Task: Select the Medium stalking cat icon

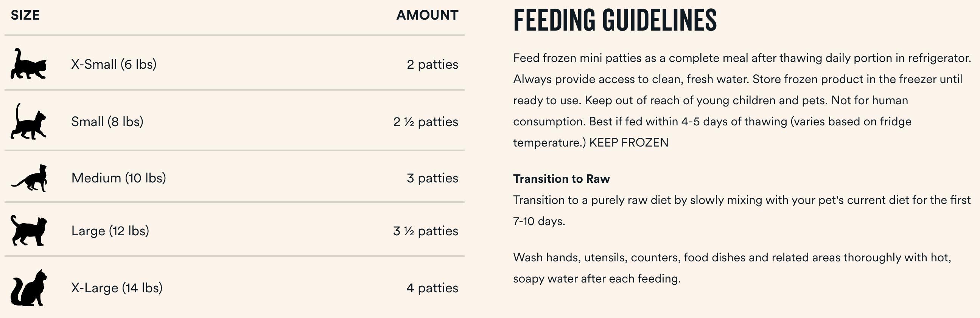Action: pos(29,178)
